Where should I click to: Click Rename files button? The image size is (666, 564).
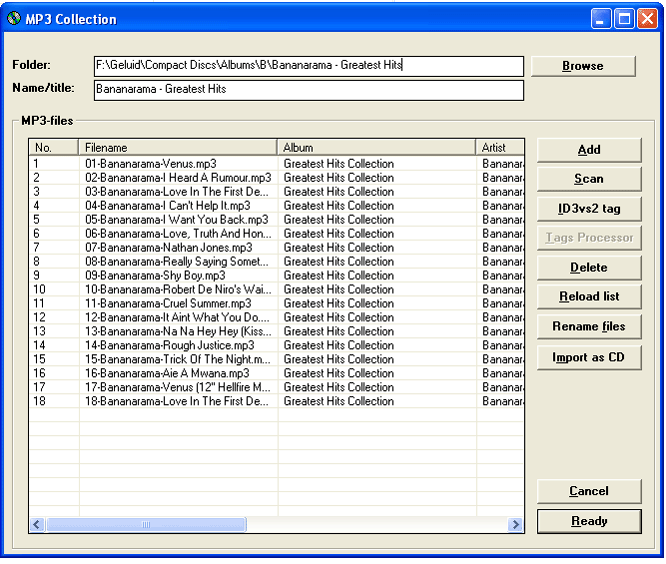tap(589, 326)
